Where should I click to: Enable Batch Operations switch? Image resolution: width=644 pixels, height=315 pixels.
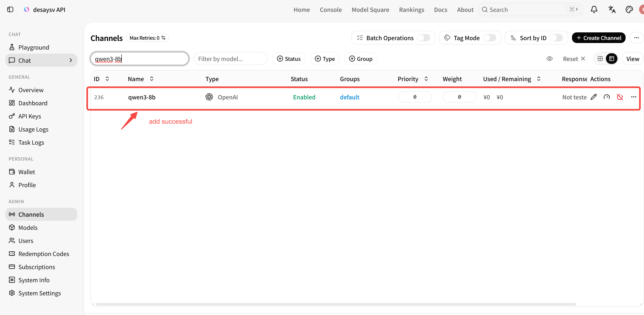pos(423,38)
